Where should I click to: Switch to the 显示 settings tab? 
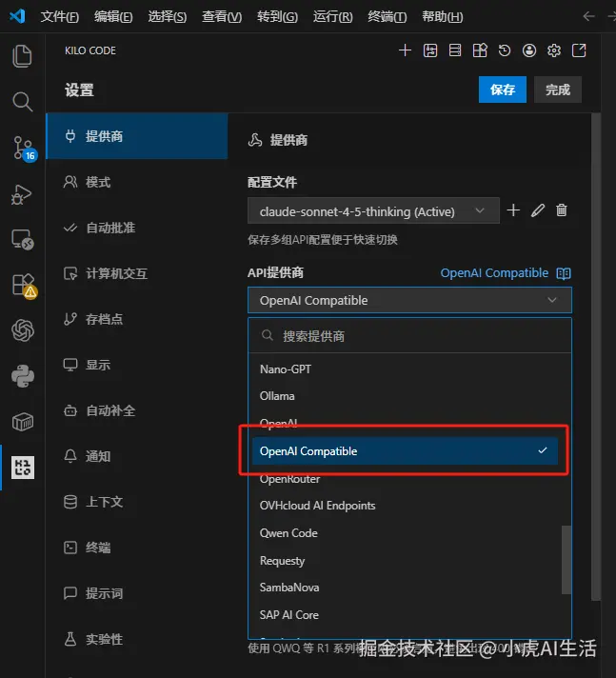pos(136,365)
